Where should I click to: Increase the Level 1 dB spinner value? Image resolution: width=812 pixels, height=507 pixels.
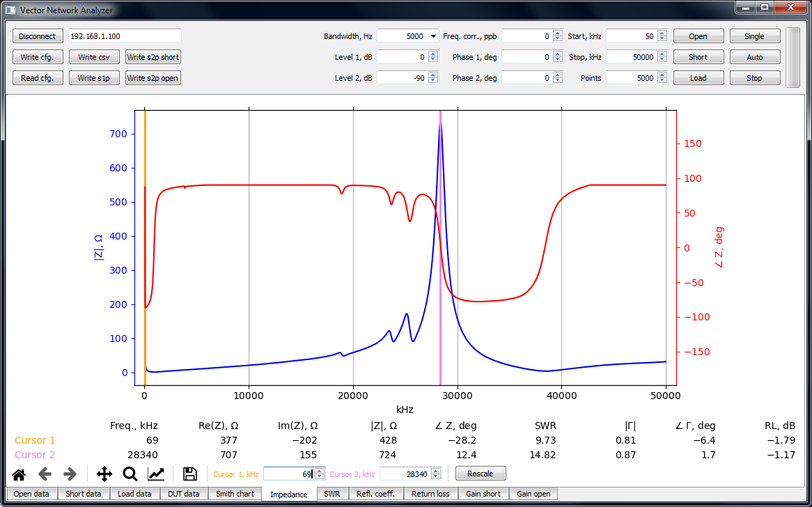pos(433,54)
